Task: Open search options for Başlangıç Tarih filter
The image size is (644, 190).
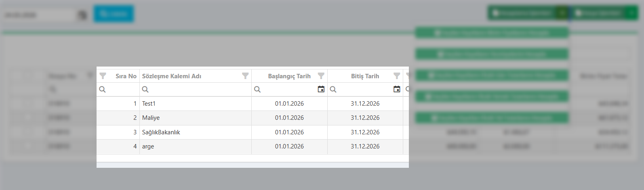Action: tap(257, 89)
